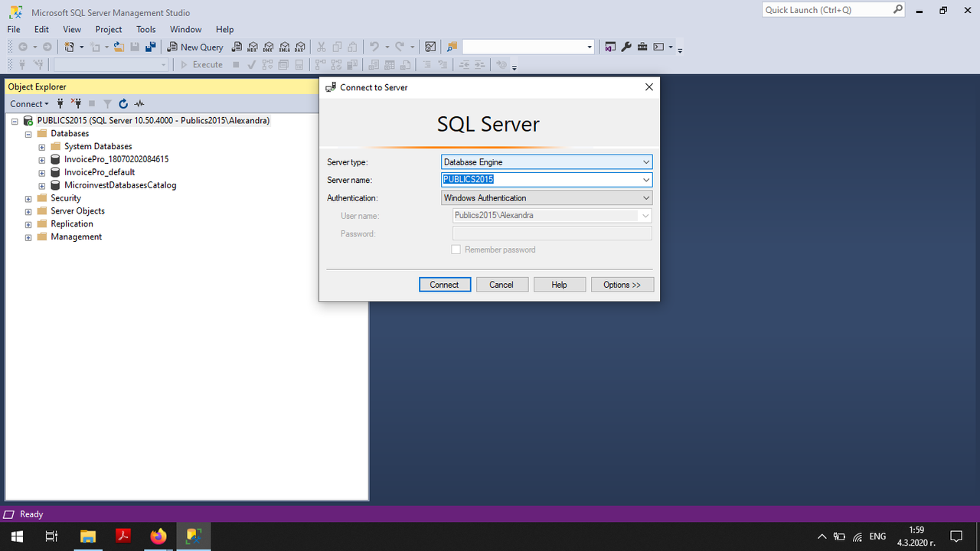Open the File menu

[14, 29]
